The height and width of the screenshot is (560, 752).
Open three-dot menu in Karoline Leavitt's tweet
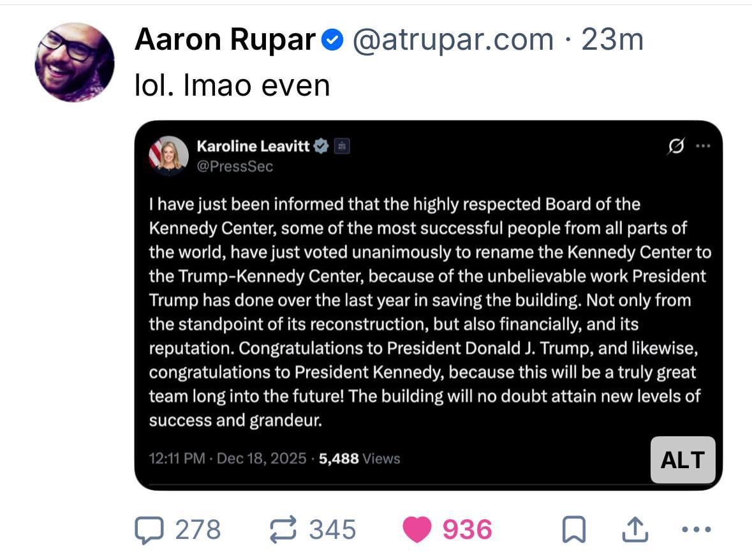click(x=702, y=147)
